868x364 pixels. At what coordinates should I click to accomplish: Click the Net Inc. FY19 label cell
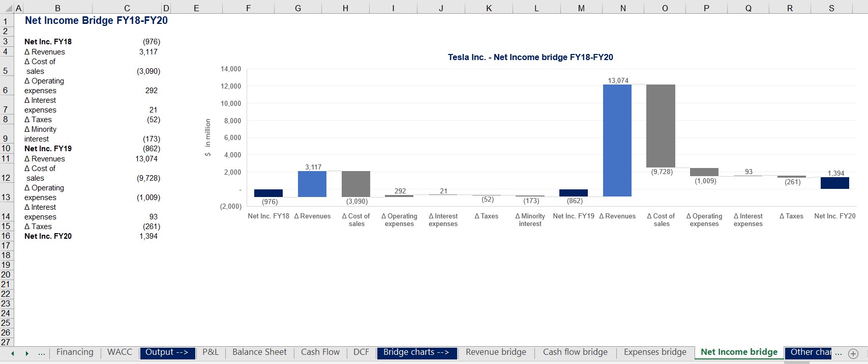(x=48, y=149)
